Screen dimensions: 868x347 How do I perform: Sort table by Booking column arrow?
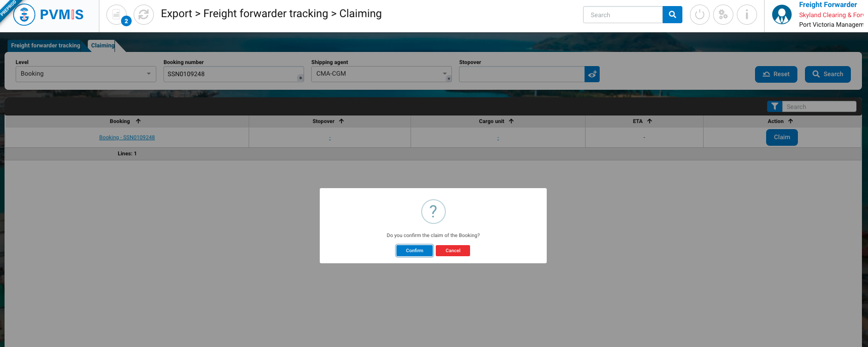(x=138, y=121)
